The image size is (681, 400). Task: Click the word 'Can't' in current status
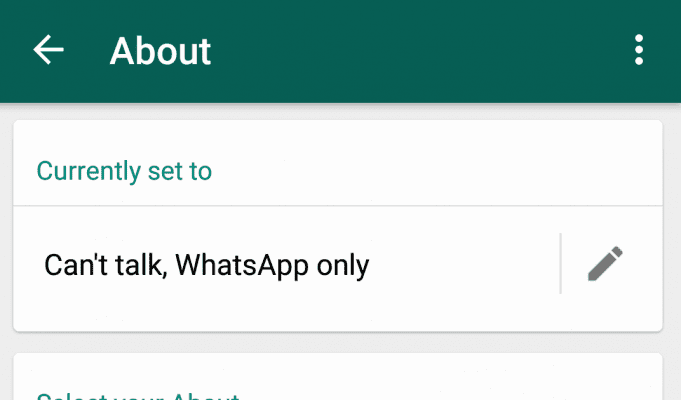click(76, 264)
